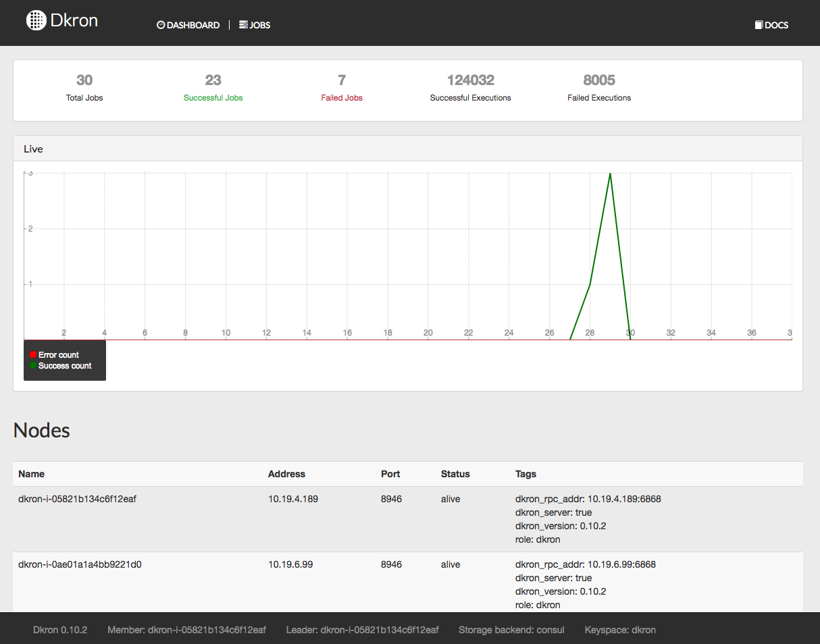The height and width of the screenshot is (644, 820).
Task: Click the Address column header
Action: (x=286, y=474)
